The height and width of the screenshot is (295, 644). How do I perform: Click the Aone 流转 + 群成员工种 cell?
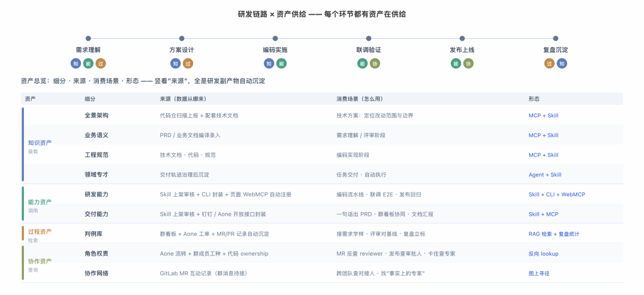(x=214, y=253)
